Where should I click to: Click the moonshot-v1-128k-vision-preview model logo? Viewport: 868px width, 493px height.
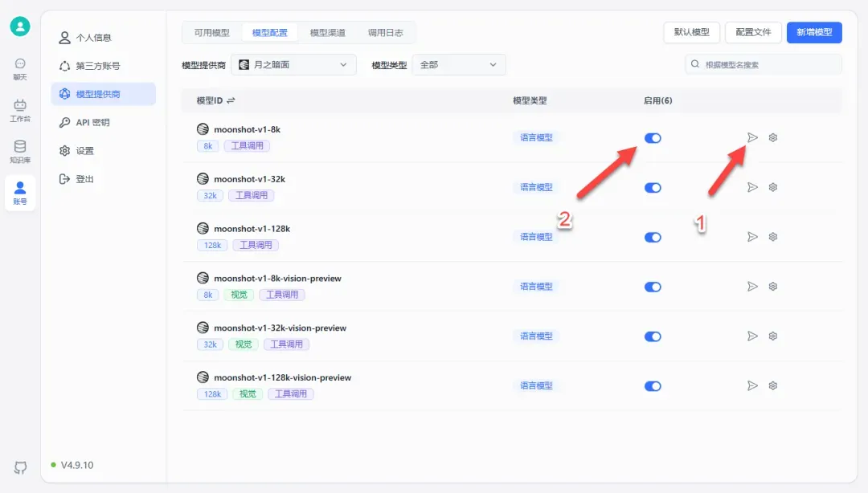203,377
